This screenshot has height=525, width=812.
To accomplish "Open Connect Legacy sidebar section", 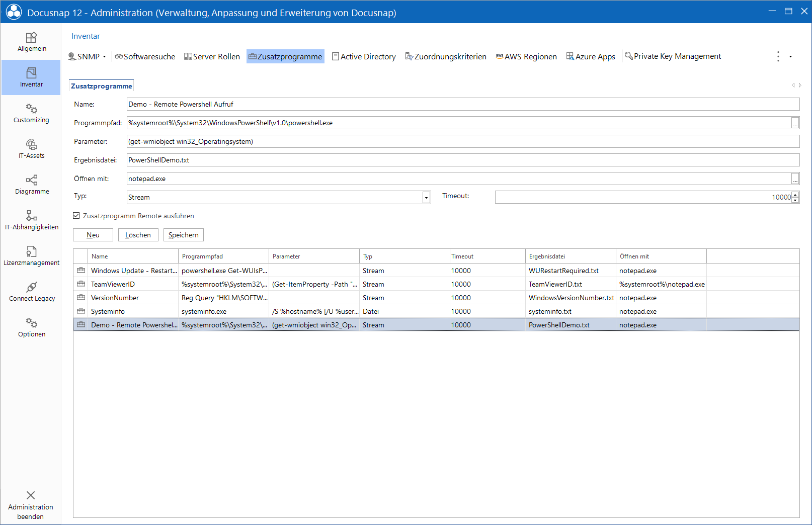I will tap(31, 292).
